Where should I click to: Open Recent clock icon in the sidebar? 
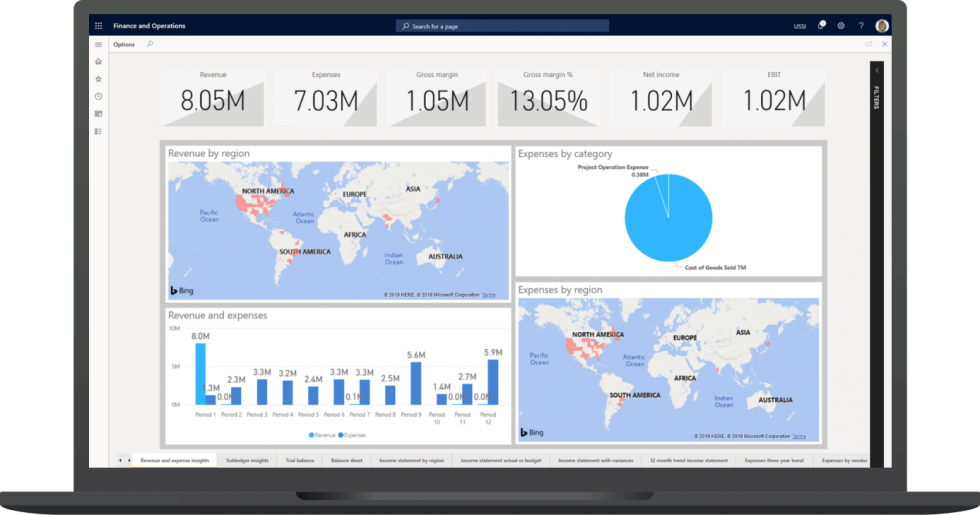(98, 96)
